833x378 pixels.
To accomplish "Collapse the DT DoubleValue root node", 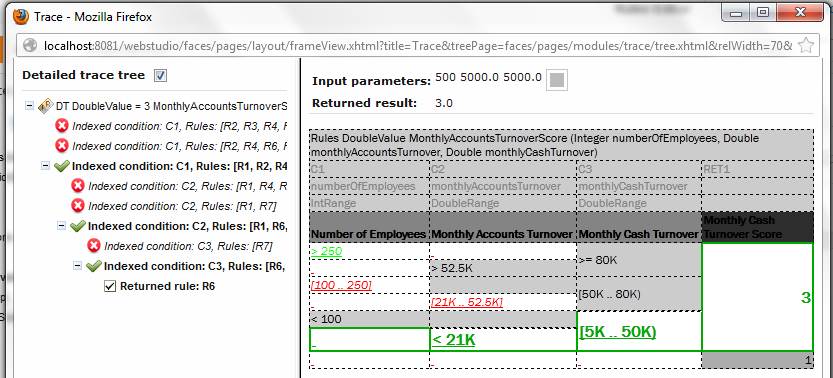I will [x=29, y=106].
